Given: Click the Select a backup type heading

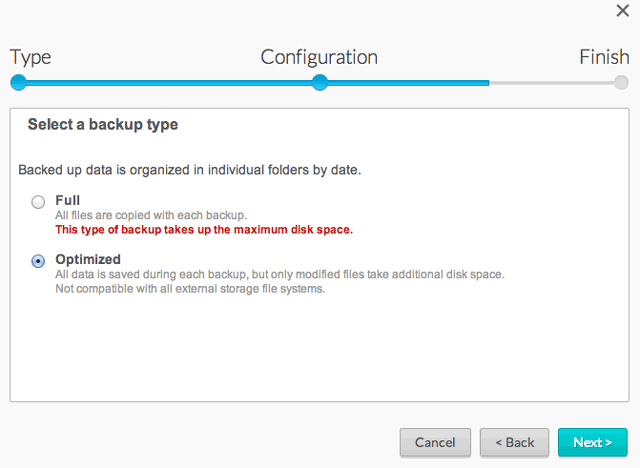Looking at the screenshot, I should click(x=103, y=125).
